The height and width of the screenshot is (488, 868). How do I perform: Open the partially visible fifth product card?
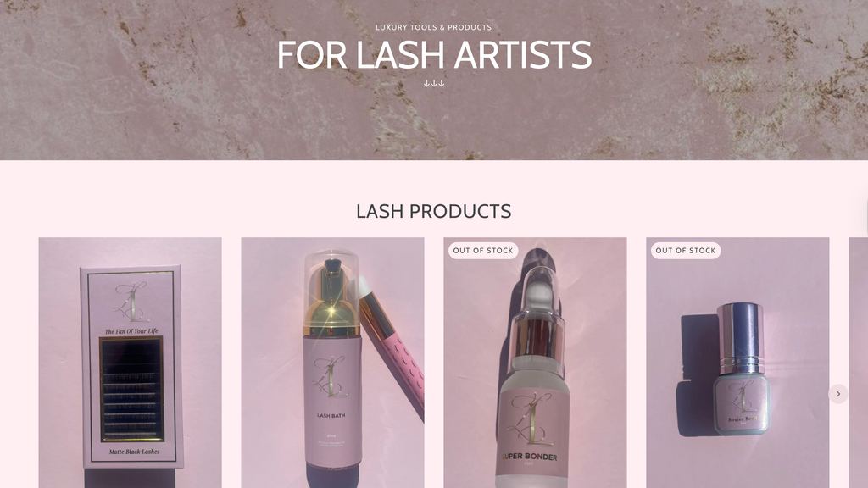[858, 363]
